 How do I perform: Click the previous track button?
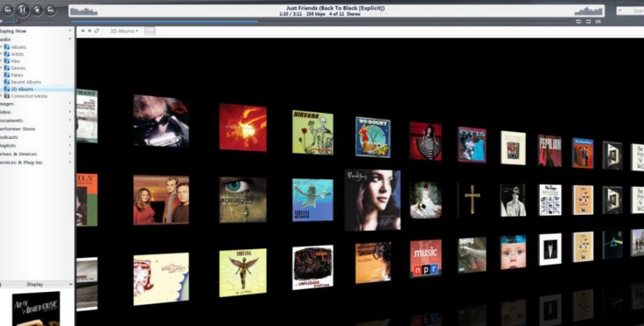click(8, 10)
